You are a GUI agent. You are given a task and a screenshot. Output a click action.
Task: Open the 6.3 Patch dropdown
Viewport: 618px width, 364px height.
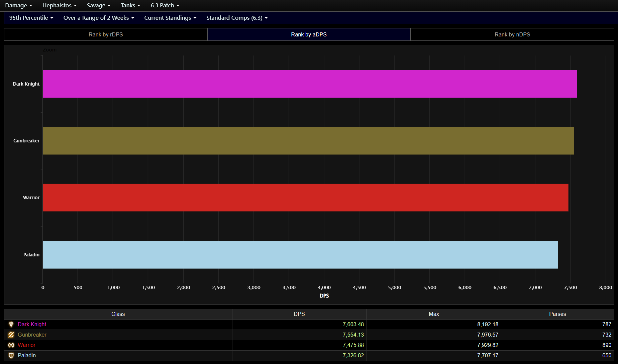[x=165, y=5]
